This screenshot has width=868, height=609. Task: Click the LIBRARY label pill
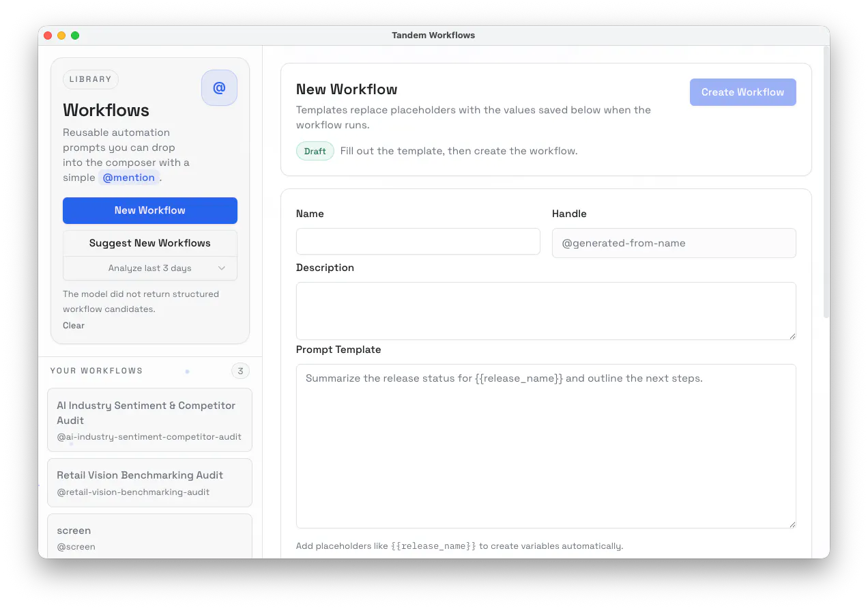click(x=91, y=79)
